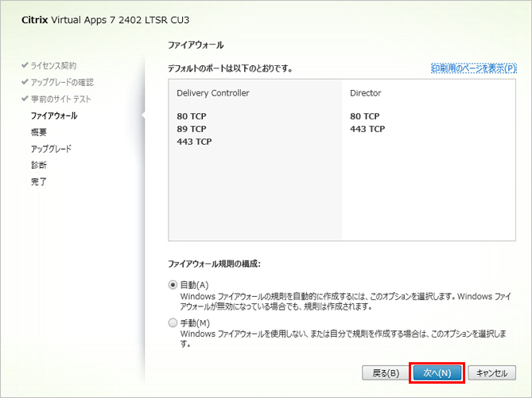The image size is (532, 398).
Task: Open the 診断 step
Action: [39, 166]
